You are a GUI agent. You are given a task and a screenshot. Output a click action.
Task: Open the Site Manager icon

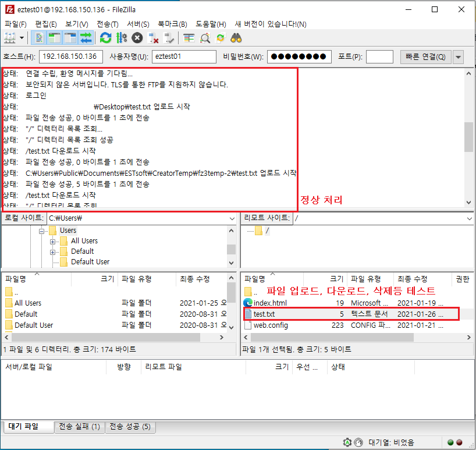click(x=10, y=38)
